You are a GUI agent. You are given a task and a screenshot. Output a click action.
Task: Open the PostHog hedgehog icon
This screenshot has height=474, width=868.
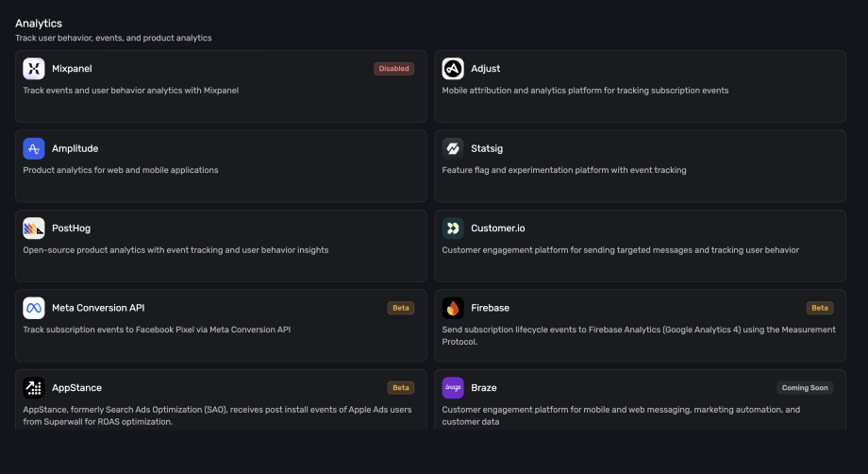(x=34, y=229)
